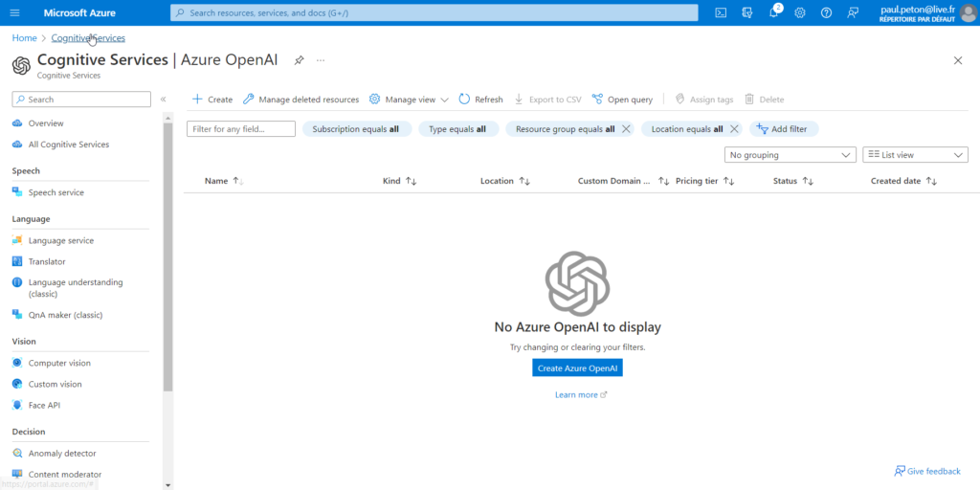This screenshot has height=490, width=980.
Task: Open Manage deleted resources
Action: pyautogui.click(x=301, y=100)
